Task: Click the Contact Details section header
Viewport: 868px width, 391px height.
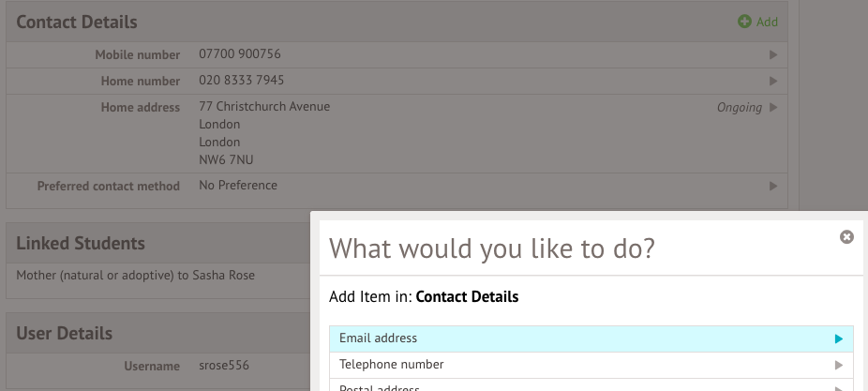Action: pyautogui.click(x=77, y=22)
